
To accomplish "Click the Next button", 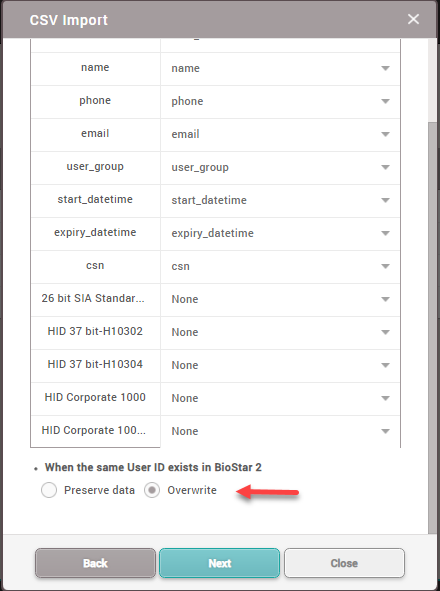I will 219,563.
